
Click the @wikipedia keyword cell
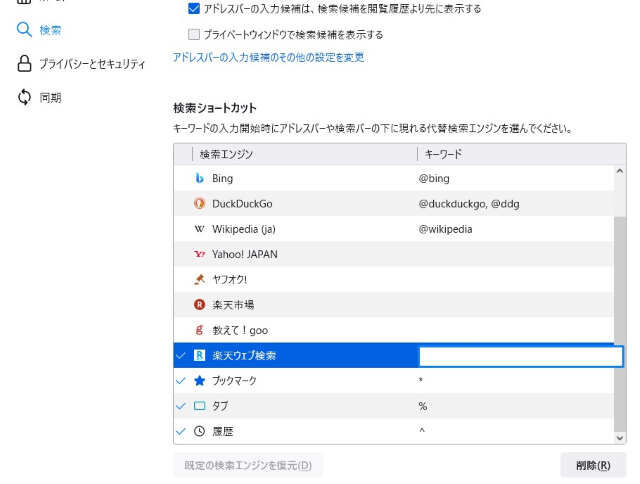pyautogui.click(x=445, y=229)
